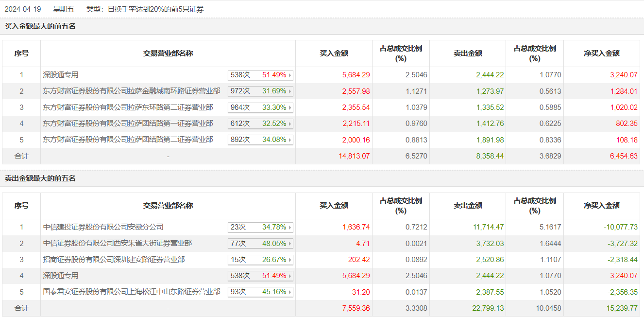
Task: Click total sell amount 22,799.13
Action: [488, 308]
